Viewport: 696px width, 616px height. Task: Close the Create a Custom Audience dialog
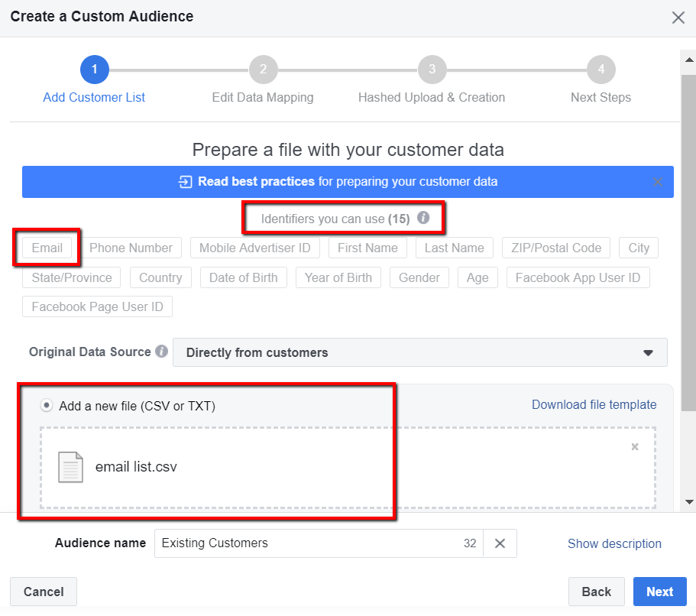pos(678,18)
